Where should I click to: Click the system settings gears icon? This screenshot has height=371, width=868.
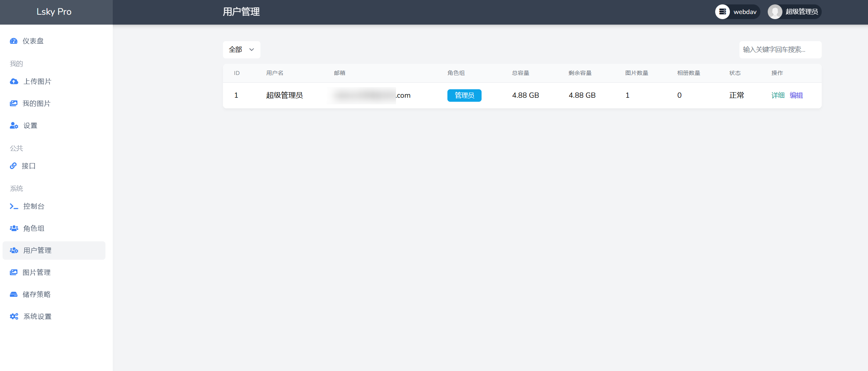[14, 317]
